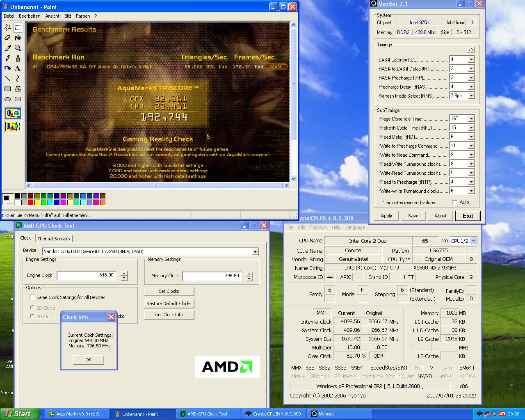
Task: Click Restore Default Clocks
Action: pyautogui.click(x=169, y=304)
